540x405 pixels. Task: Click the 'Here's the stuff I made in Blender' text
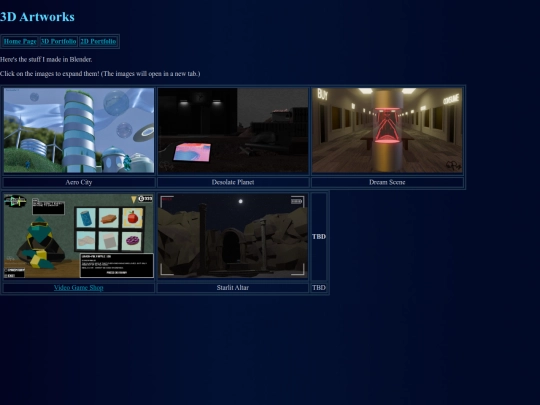click(x=46, y=59)
